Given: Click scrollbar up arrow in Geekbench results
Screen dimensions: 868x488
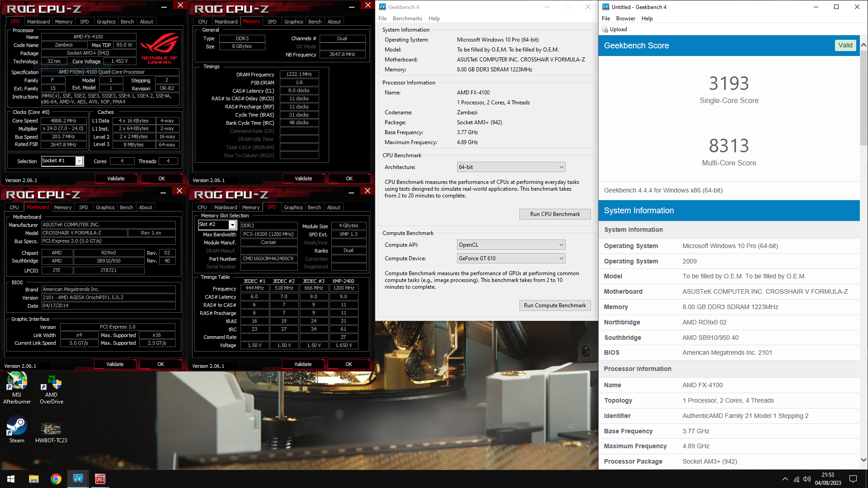Looking at the screenshot, I should point(863,45).
